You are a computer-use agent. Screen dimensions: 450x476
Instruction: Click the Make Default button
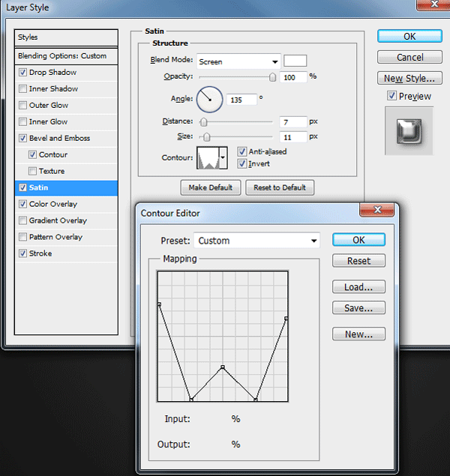point(211,187)
